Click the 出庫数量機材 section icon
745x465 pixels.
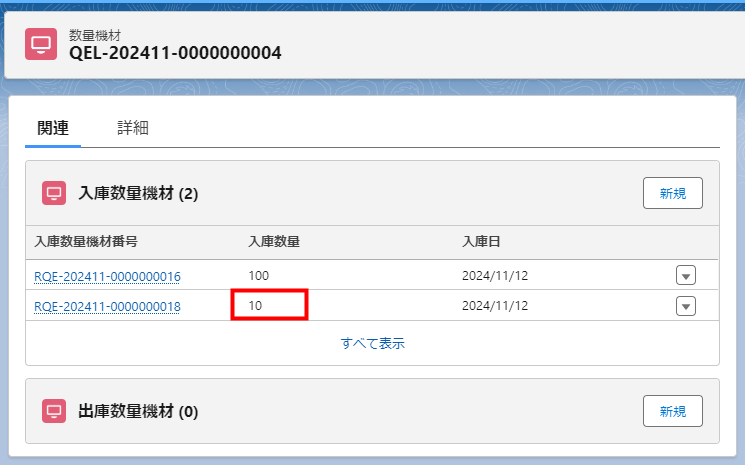coord(54,411)
